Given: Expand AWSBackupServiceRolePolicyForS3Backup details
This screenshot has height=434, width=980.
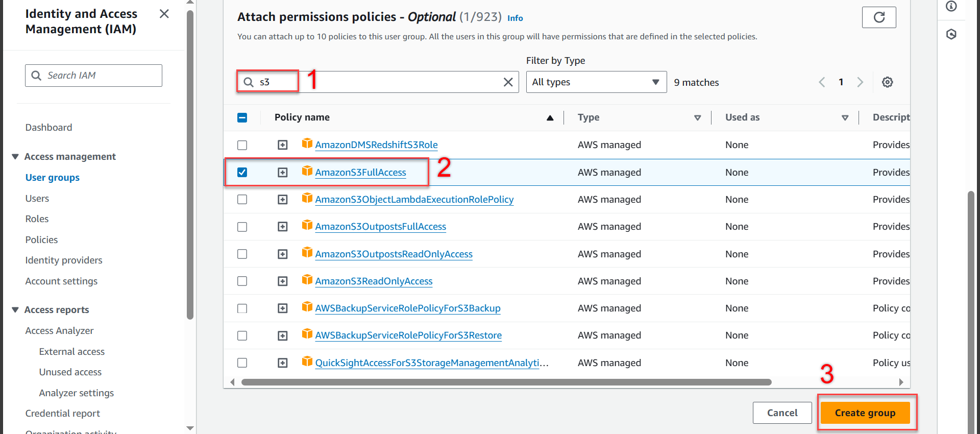Looking at the screenshot, I should (282, 308).
